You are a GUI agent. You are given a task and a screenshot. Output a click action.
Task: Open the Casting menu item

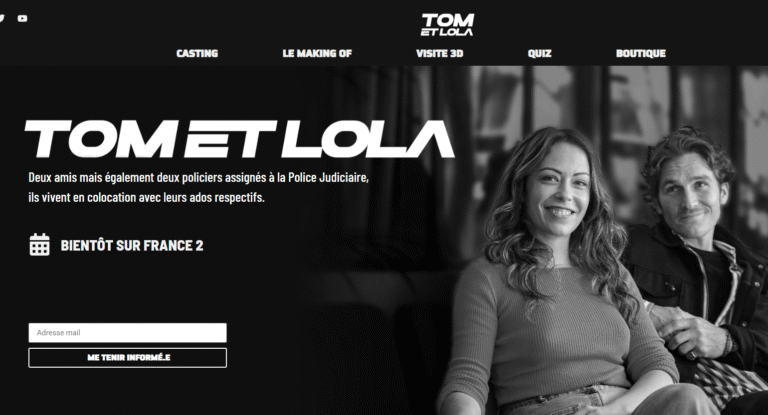pos(197,53)
